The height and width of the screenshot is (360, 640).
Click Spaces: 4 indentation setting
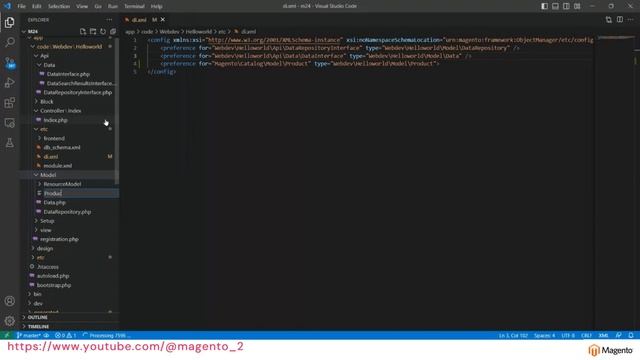[x=544, y=335]
